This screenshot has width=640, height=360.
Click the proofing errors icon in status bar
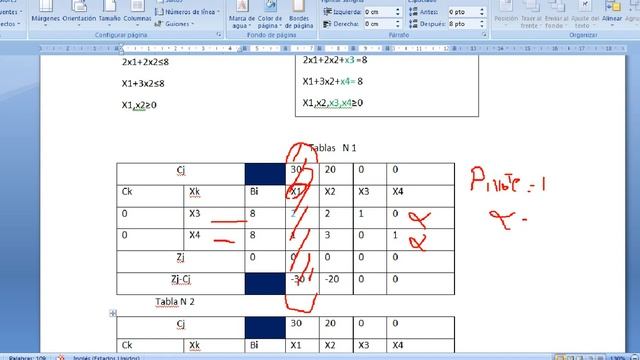61,358
